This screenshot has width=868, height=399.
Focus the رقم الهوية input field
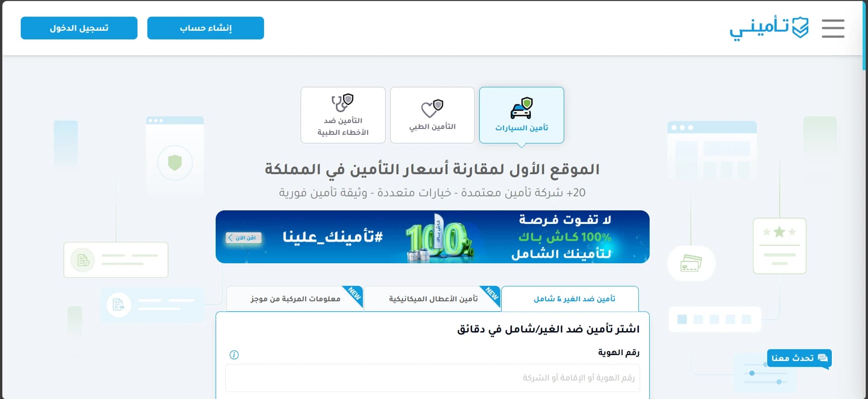tap(433, 378)
